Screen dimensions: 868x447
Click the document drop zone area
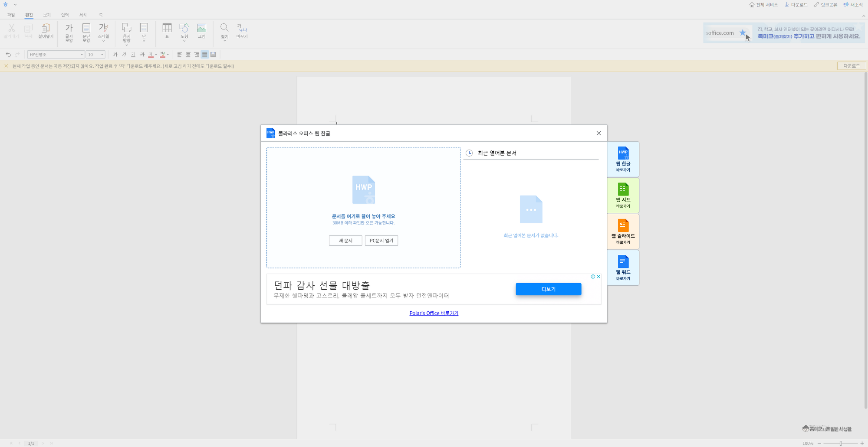(363, 208)
